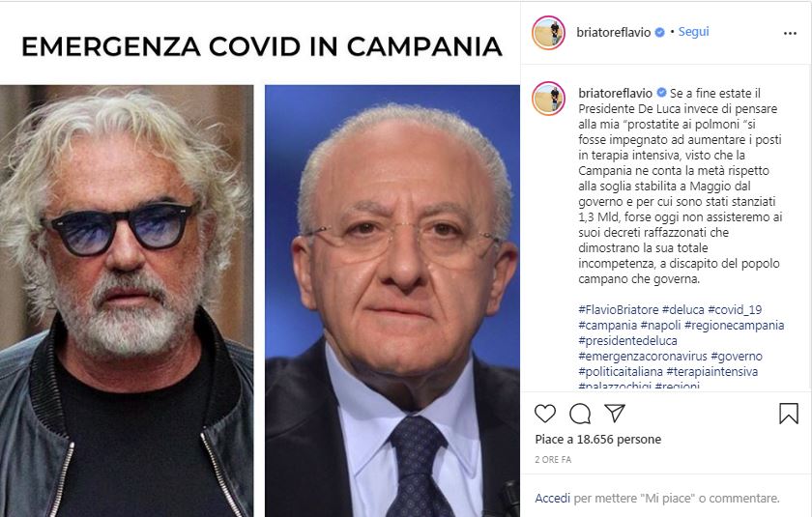The image size is (812, 517).
Task: Open the comment speech bubble icon
Action: pyautogui.click(x=580, y=414)
